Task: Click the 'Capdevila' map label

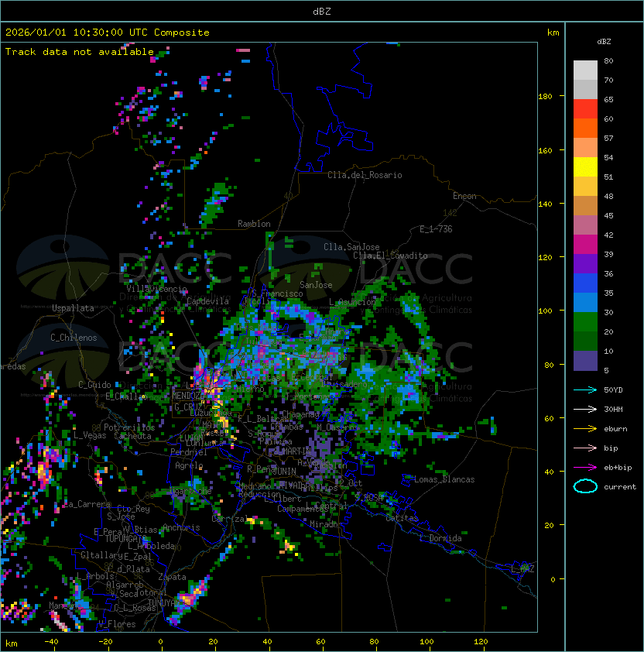Action: [x=208, y=301]
